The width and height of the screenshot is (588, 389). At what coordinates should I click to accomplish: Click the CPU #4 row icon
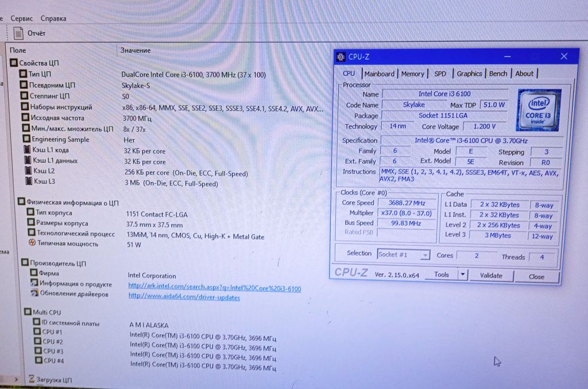[x=38, y=360]
